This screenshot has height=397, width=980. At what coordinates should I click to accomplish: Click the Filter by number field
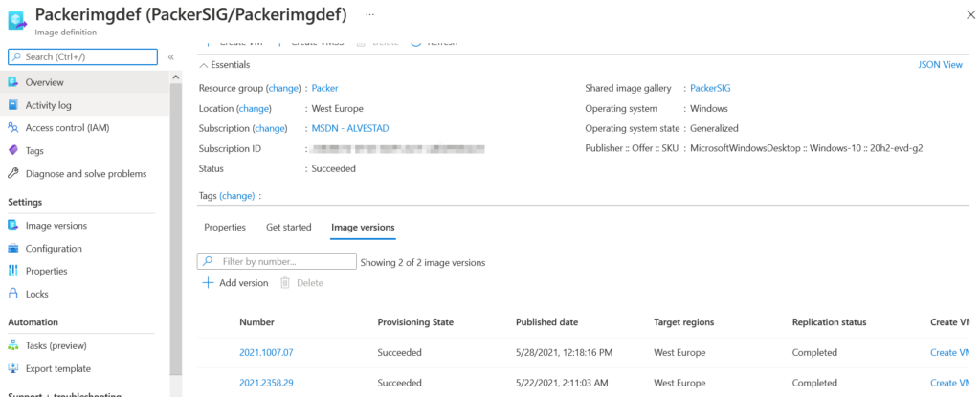coord(284,261)
